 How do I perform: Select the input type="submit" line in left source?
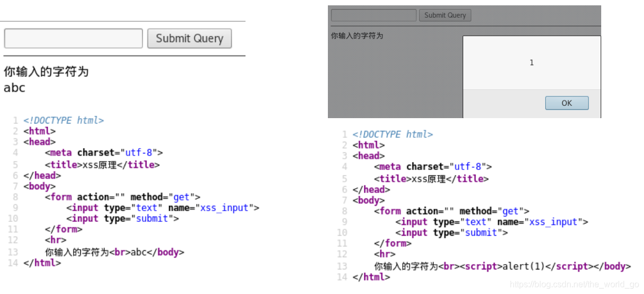[122, 219]
